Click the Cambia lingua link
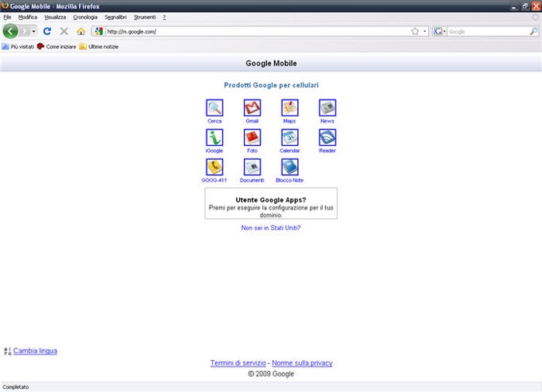Screen dimensions: 542x392 click(x=35, y=351)
